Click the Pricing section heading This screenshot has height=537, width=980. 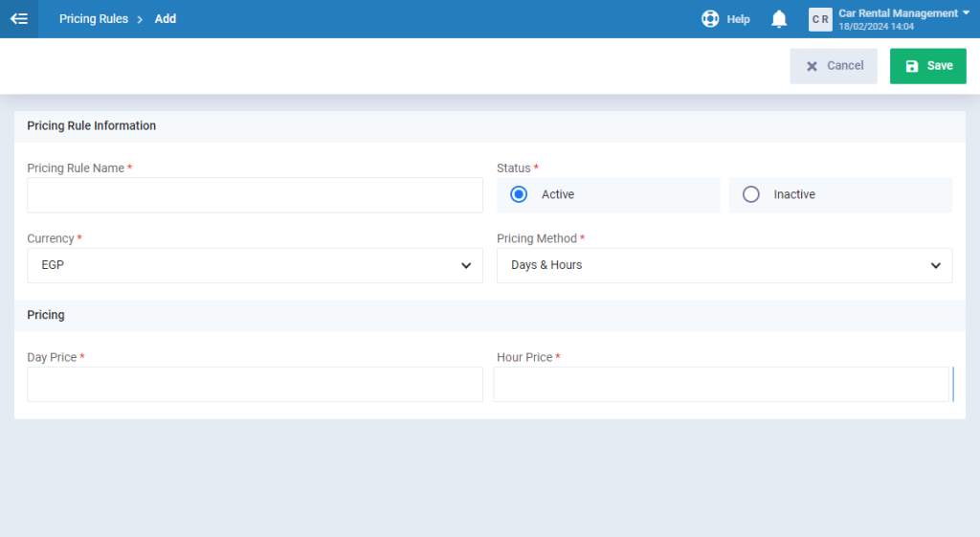click(x=46, y=315)
